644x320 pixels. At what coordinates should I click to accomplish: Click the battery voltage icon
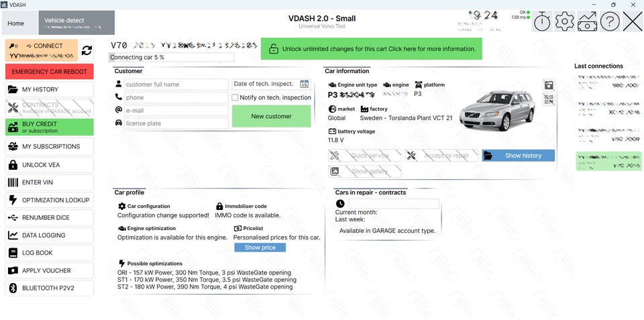tap(332, 131)
